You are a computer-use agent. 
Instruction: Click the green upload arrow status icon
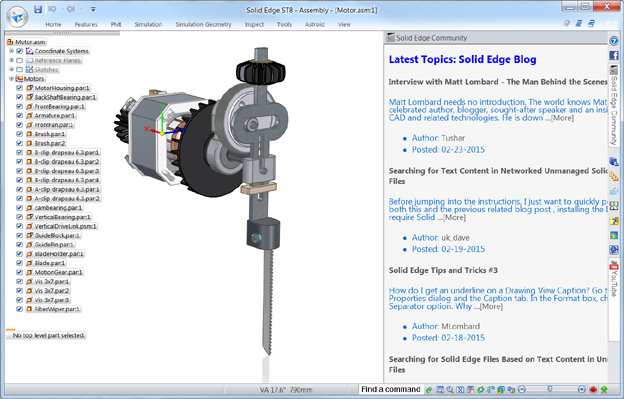pyautogui.click(x=604, y=389)
